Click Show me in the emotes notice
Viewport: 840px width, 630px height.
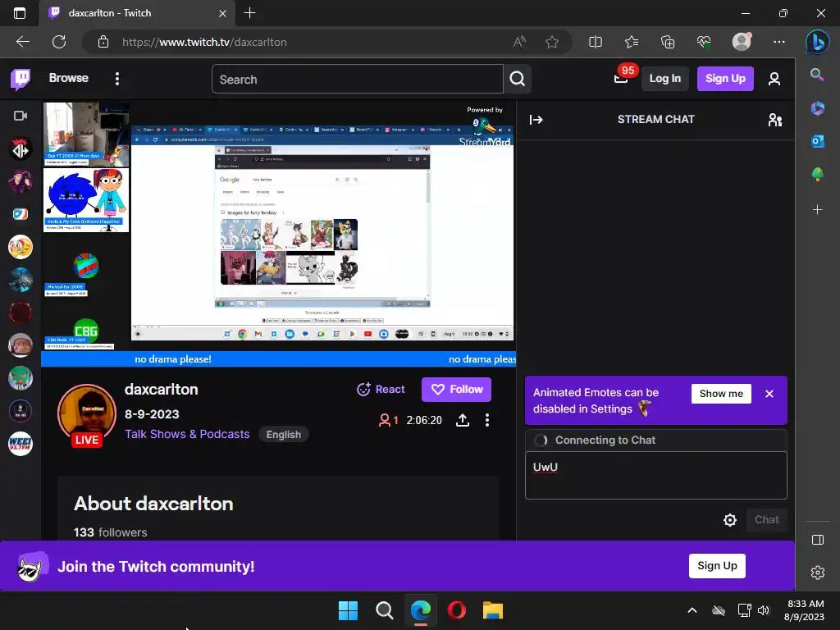tap(721, 394)
